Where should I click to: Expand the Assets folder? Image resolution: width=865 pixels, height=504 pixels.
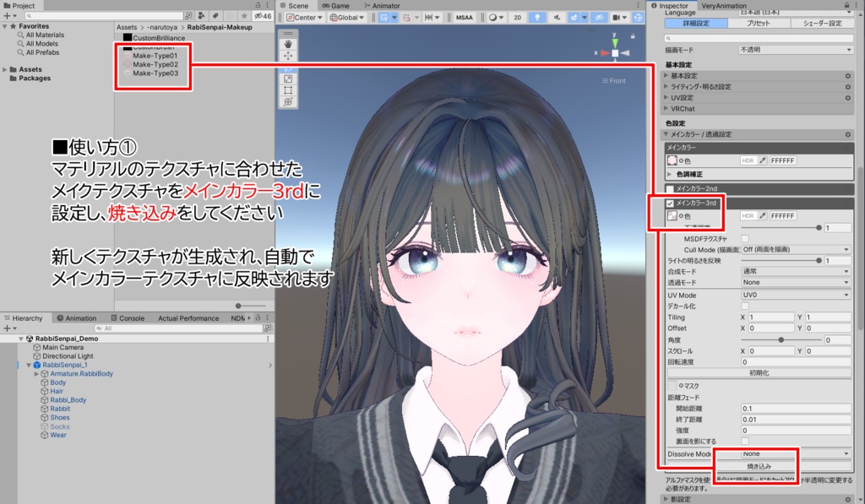[x=5, y=69]
